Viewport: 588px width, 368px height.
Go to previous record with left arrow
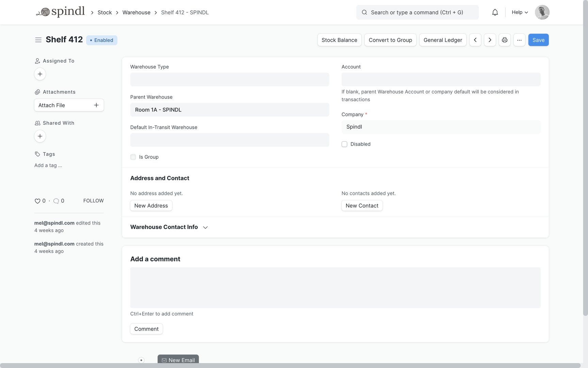coord(475,40)
